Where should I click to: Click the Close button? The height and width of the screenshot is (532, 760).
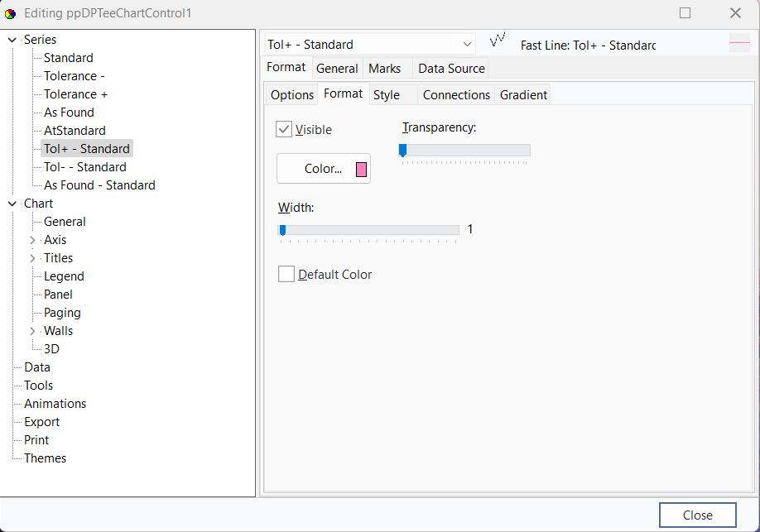697,515
